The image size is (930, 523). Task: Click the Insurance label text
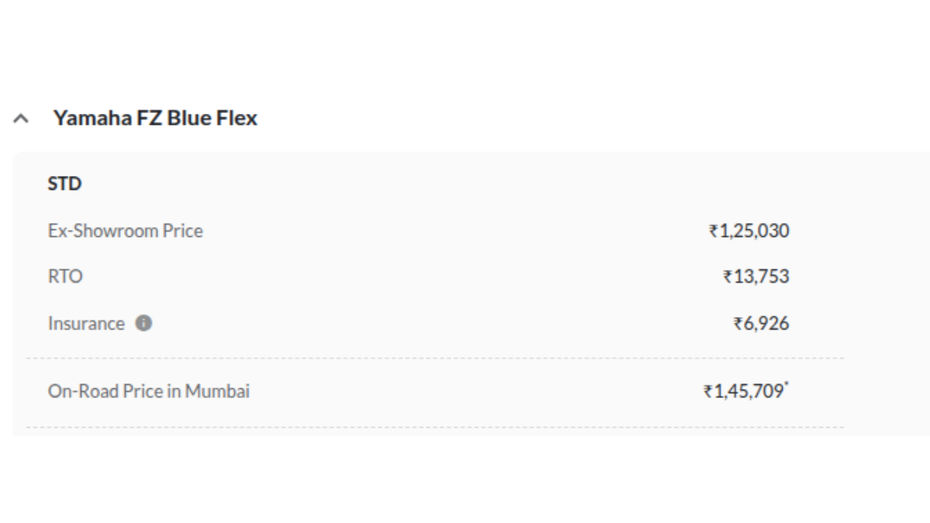[86, 324]
